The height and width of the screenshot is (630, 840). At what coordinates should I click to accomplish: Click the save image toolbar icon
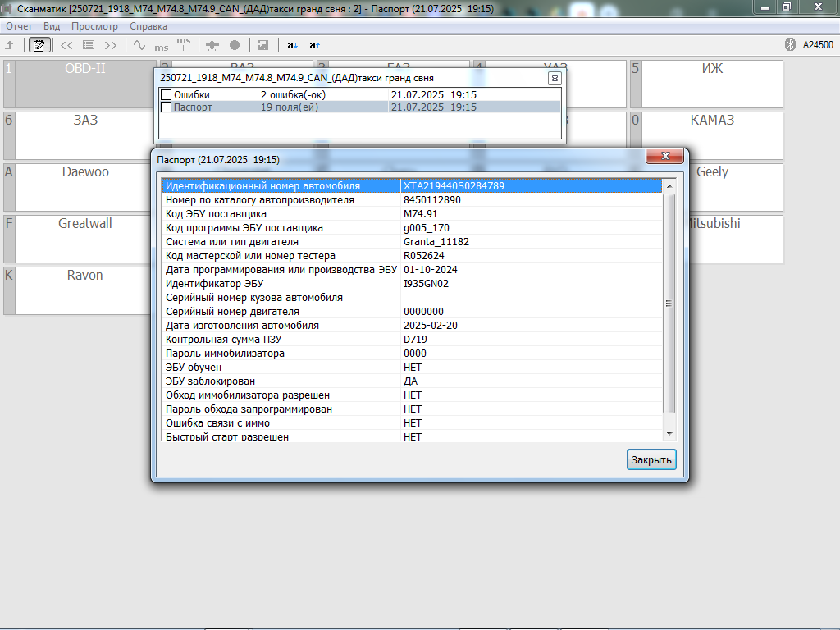click(262, 46)
